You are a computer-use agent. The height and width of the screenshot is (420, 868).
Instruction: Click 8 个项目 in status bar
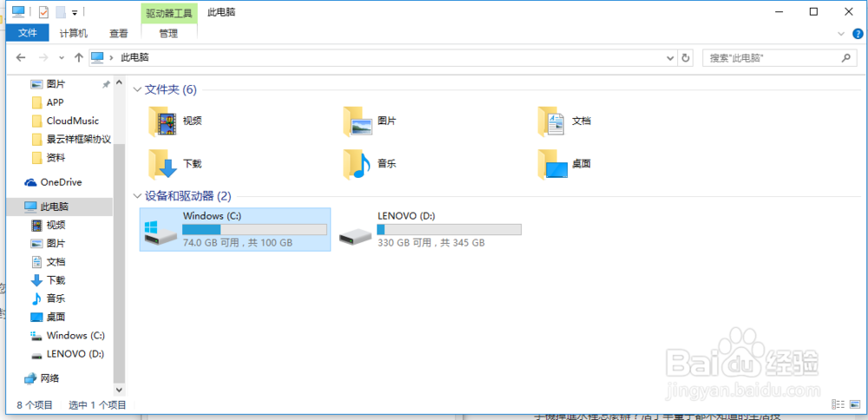pyautogui.click(x=35, y=405)
